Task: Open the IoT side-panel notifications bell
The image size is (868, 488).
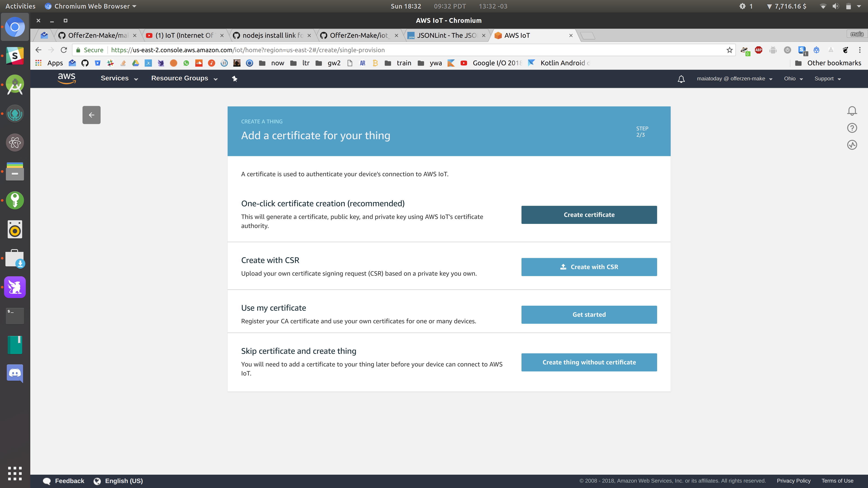Action: pos(852,111)
